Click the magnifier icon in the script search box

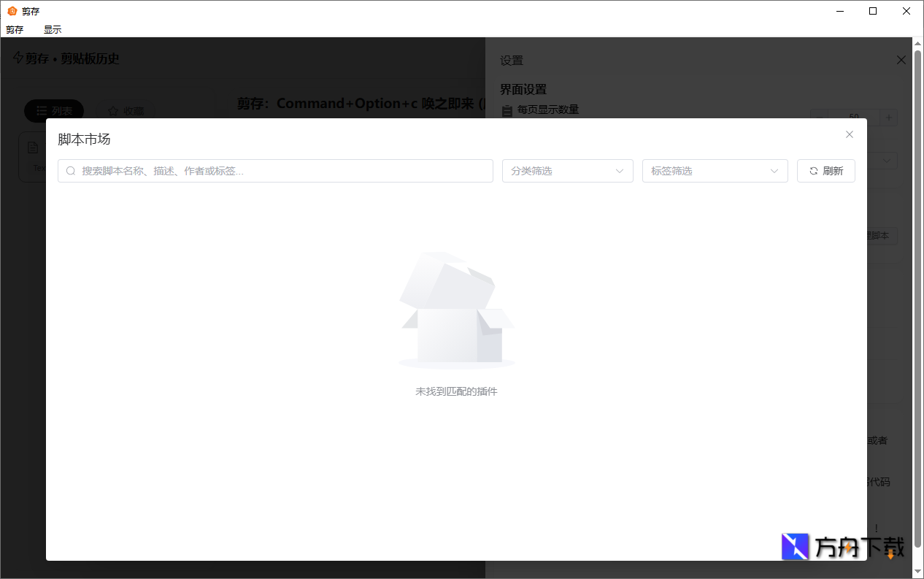tap(70, 170)
